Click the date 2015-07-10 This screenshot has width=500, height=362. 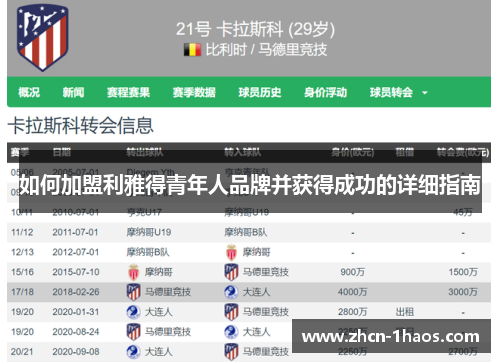coord(76,272)
